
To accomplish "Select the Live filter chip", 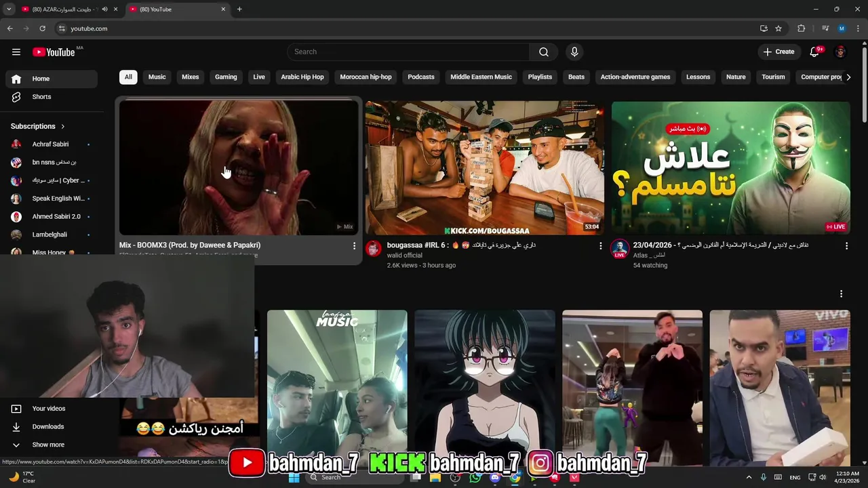I will pyautogui.click(x=259, y=77).
